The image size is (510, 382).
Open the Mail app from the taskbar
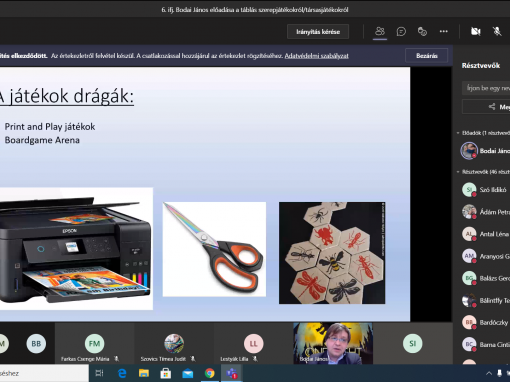(x=188, y=373)
